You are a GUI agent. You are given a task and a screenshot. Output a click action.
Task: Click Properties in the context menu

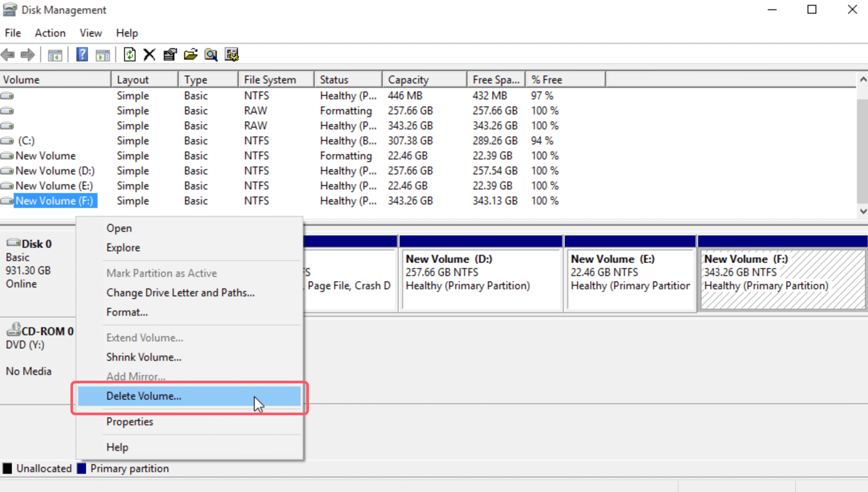point(129,422)
